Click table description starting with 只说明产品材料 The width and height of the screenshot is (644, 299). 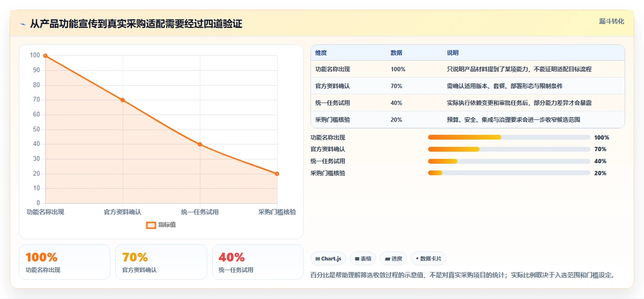tap(519, 69)
